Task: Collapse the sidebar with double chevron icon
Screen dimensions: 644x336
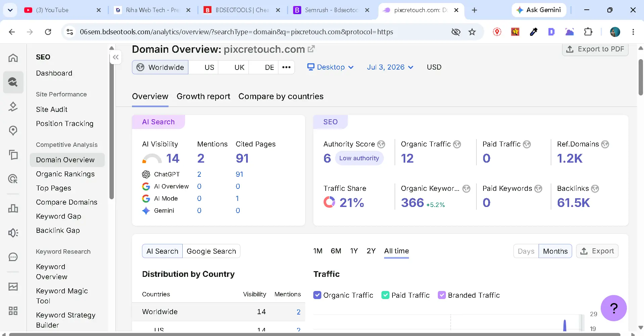Action: 116,57
